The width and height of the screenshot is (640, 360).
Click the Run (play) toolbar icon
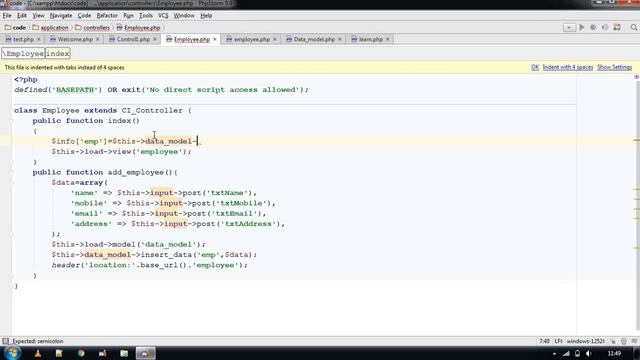pos(582,27)
